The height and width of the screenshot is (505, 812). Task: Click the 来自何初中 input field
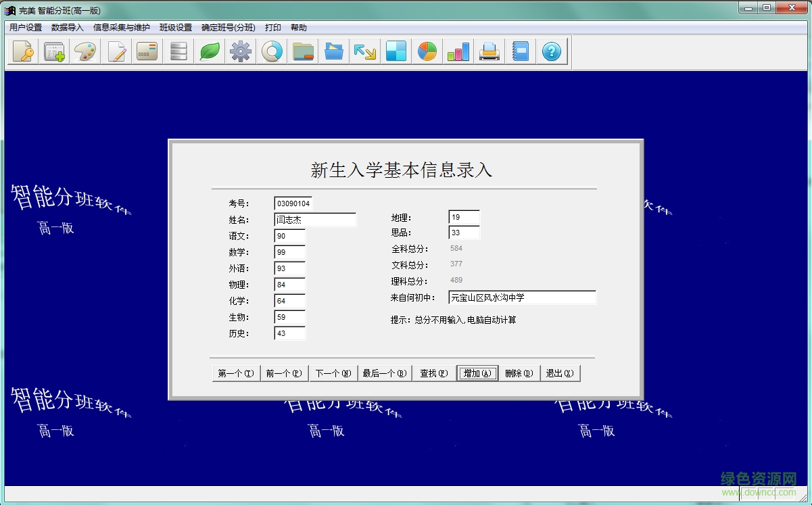(x=522, y=297)
